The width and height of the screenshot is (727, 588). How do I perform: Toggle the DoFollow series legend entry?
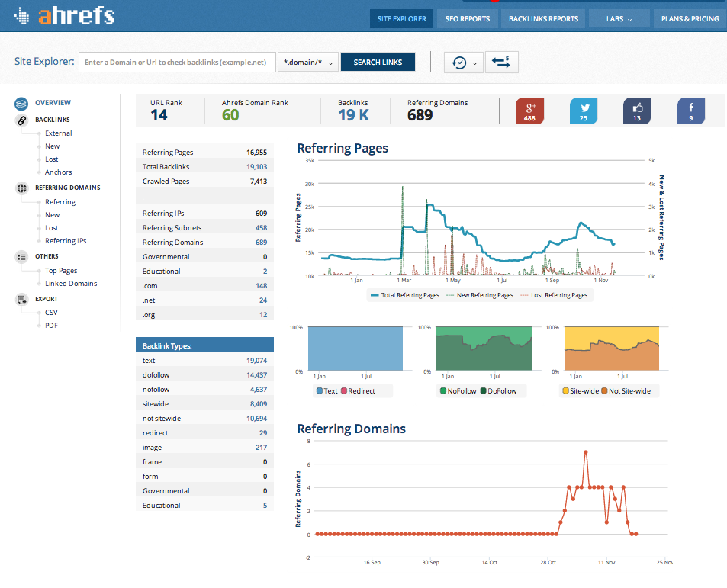pyautogui.click(x=498, y=391)
